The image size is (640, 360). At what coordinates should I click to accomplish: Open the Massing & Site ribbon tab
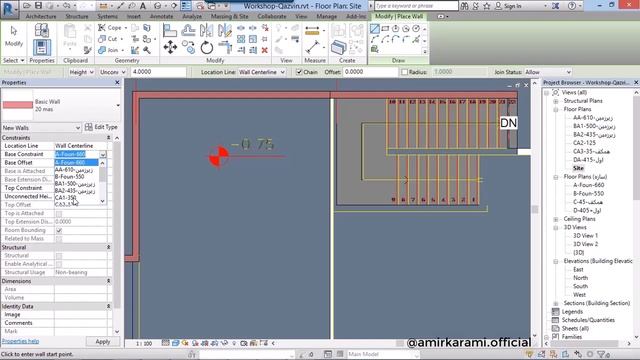(229, 16)
